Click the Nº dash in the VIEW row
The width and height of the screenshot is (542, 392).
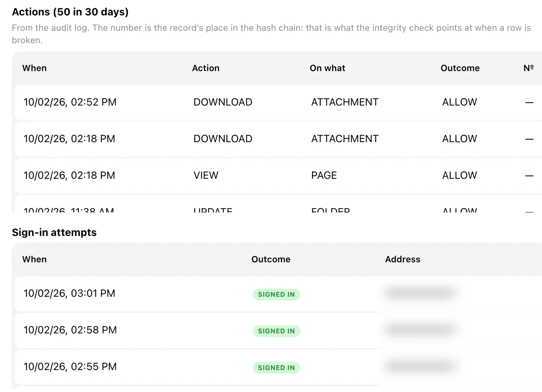pos(529,176)
